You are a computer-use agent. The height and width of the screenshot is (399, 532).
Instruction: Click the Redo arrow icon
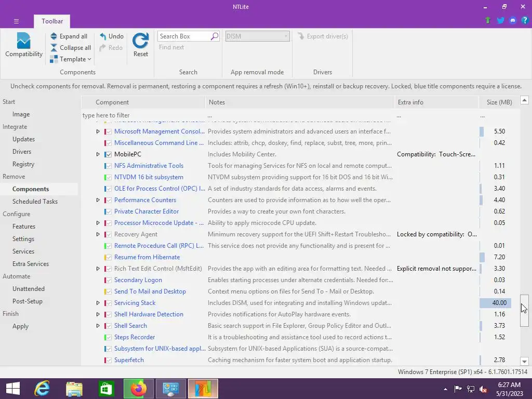click(103, 48)
